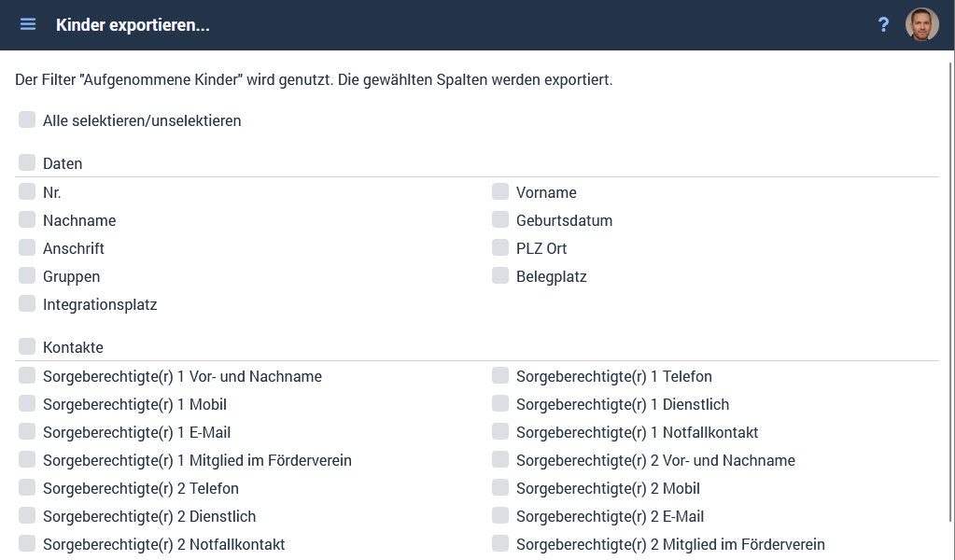Toggle the Gruppen checkbox
The height and width of the screenshot is (560, 955).
click(27, 275)
